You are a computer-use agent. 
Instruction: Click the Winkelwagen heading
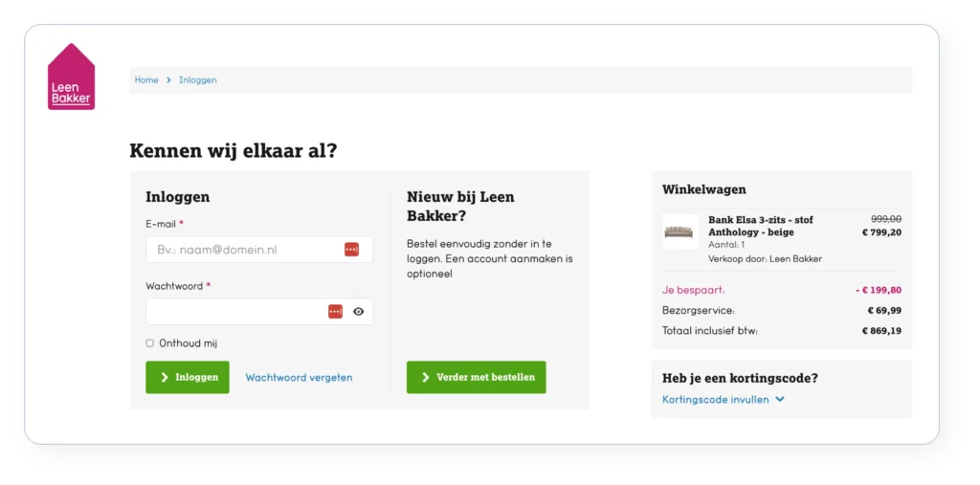tap(704, 189)
